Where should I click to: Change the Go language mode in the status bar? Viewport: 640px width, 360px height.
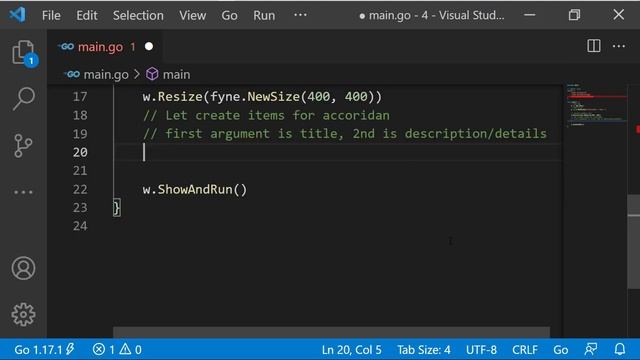click(x=560, y=349)
